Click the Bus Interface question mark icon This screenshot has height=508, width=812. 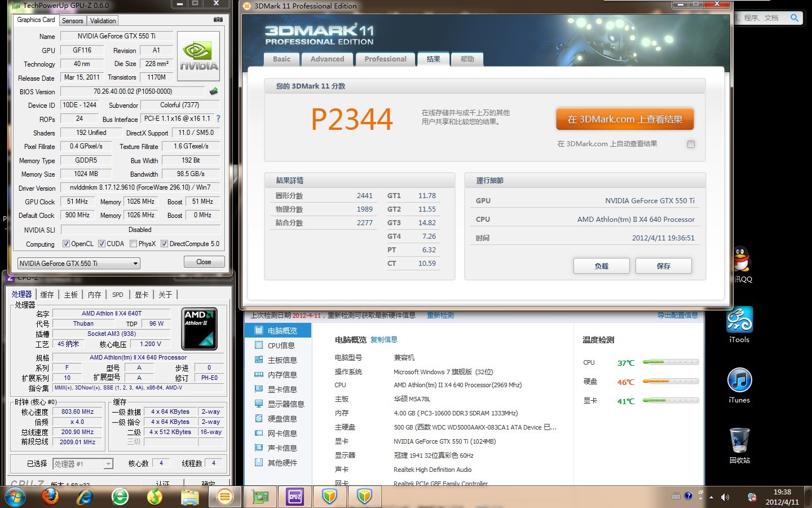pyautogui.click(x=218, y=119)
